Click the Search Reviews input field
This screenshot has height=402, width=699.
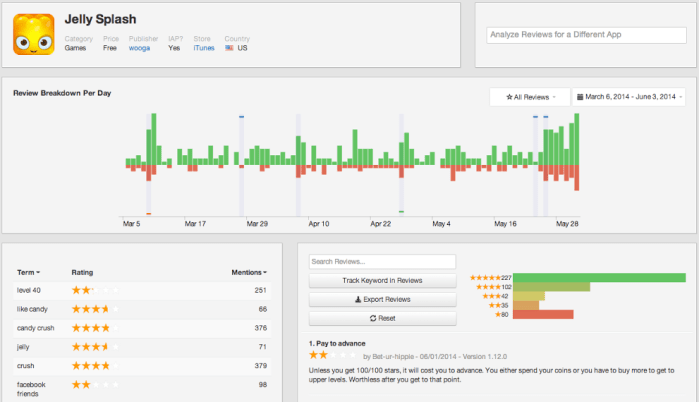[x=382, y=262]
